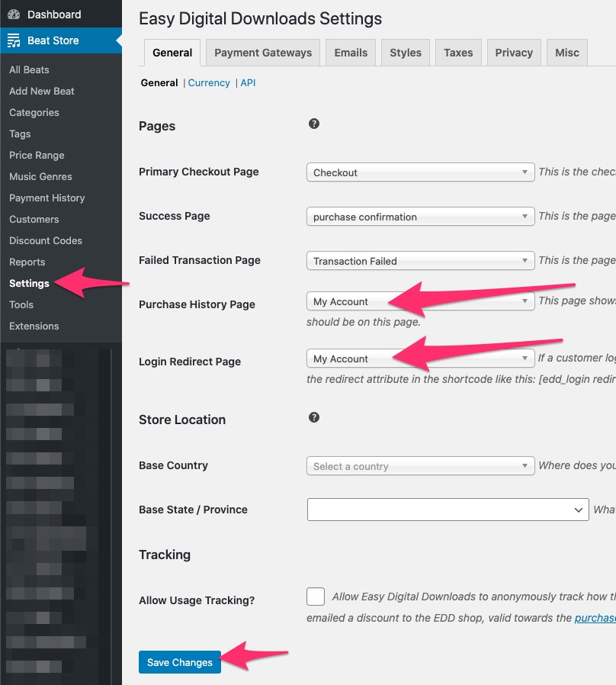
Task: Switch to the General settings tab
Action: pyautogui.click(x=172, y=53)
